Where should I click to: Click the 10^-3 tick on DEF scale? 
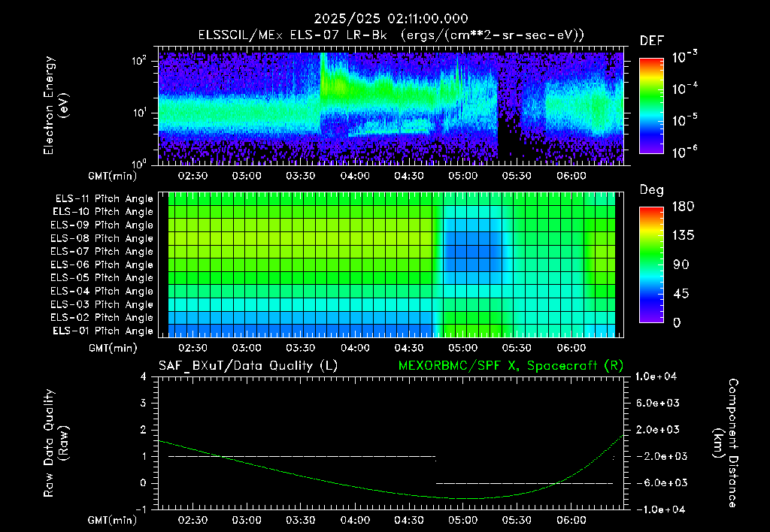(685, 57)
